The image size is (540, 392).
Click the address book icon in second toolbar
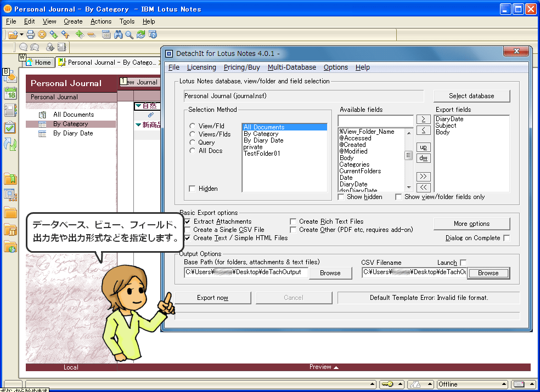tap(61, 47)
